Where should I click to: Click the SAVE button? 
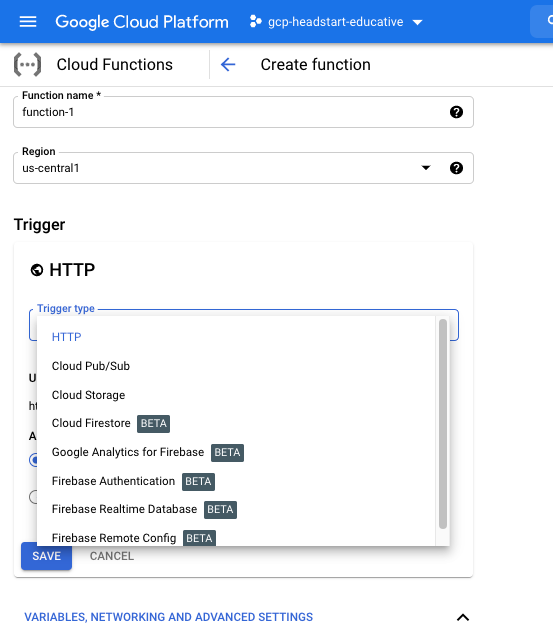click(x=46, y=556)
